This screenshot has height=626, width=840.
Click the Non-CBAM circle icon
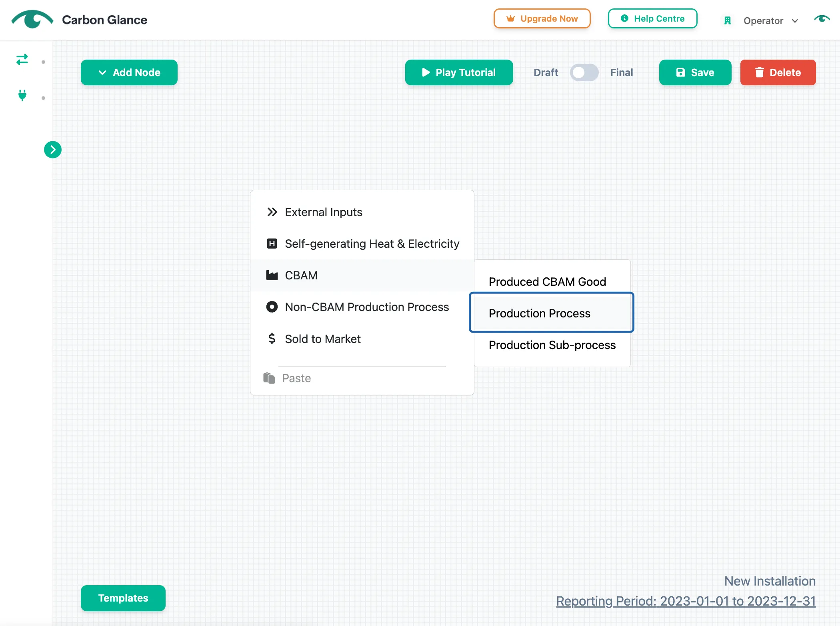[272, 307]
